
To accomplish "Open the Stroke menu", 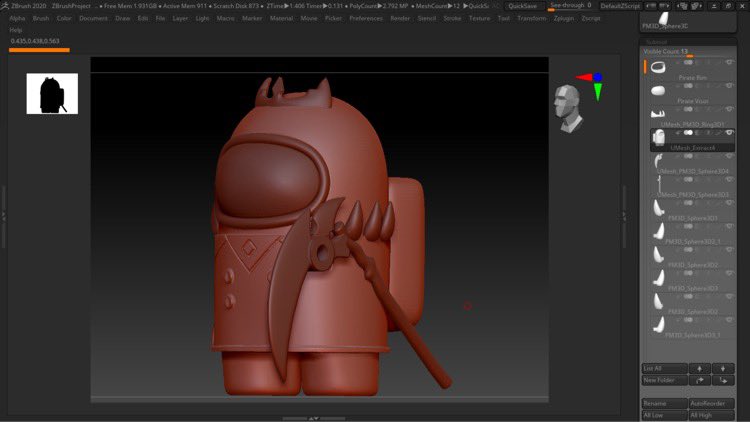I will click(452, 18).
